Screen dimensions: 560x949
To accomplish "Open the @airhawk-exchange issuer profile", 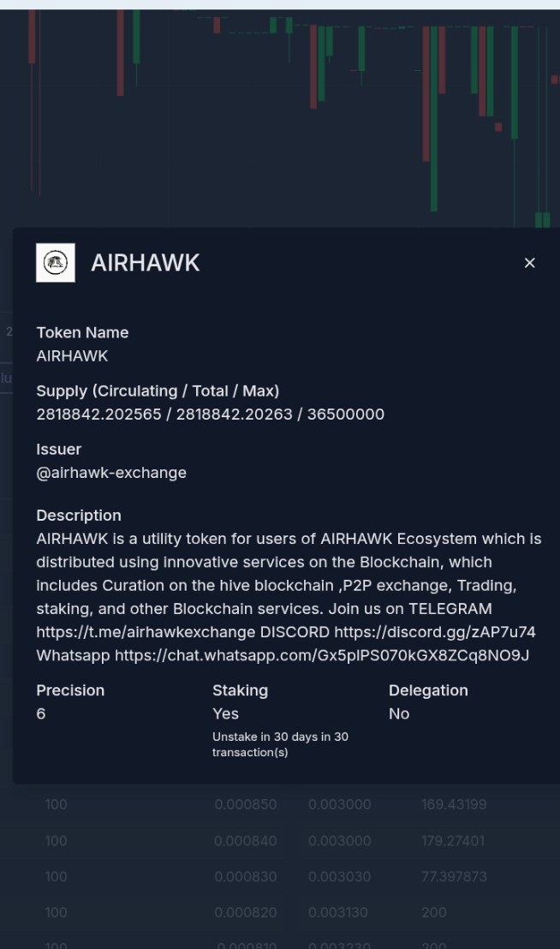I will point(111,473).
